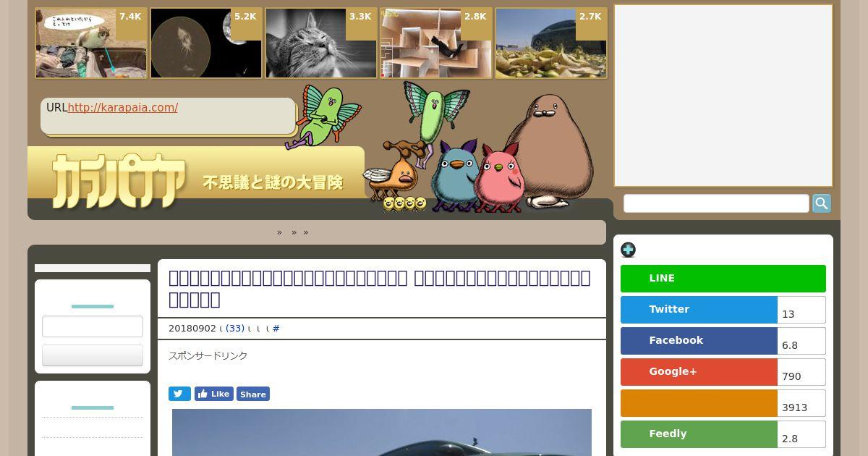Open the thumbnail with 2.7K count
Screen dimensions: 868x456
click(551, 43)
